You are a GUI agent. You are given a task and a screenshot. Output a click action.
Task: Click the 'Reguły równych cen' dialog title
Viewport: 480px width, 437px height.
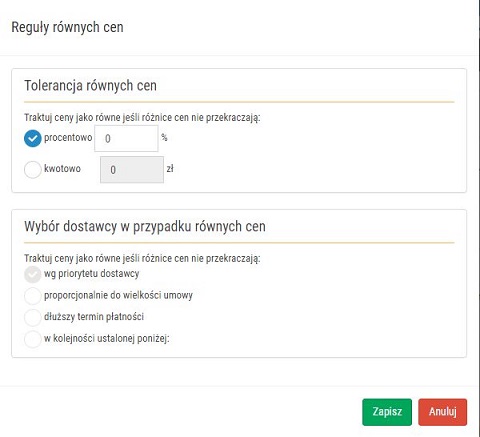pyautogui.click(x=67, y=27)
